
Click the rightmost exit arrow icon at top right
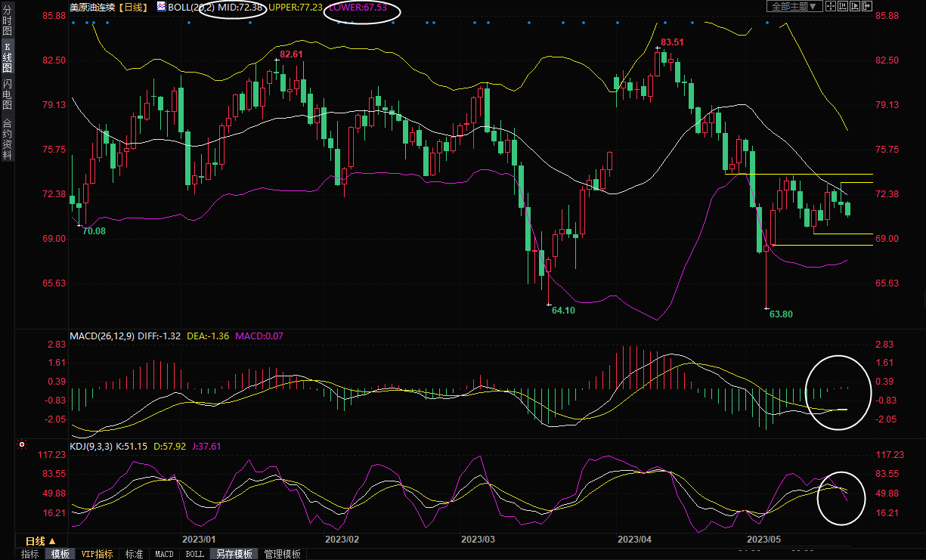(x=868, y=6)
